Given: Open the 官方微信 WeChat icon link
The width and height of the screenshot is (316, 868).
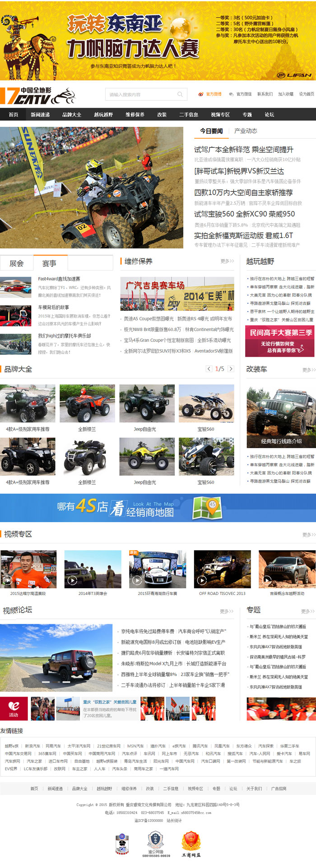Looking at the screenshot, I should click(x=231, y=94).
